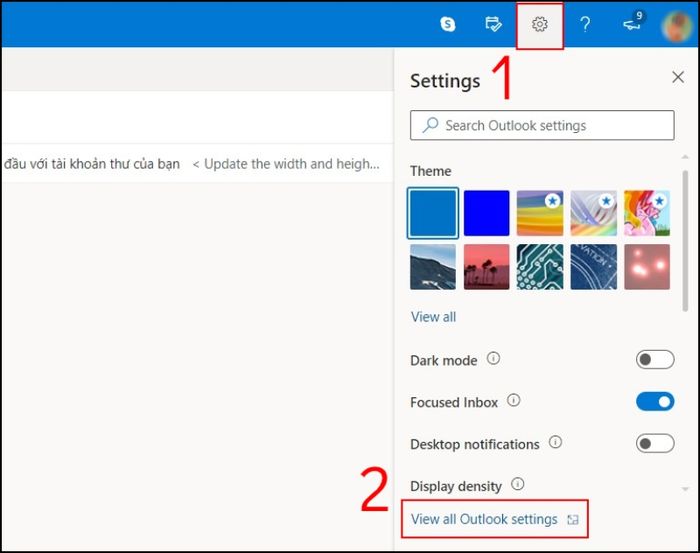Show info for Focused Inbox
The height and width of the screenshot is (553, 700).
513,400
